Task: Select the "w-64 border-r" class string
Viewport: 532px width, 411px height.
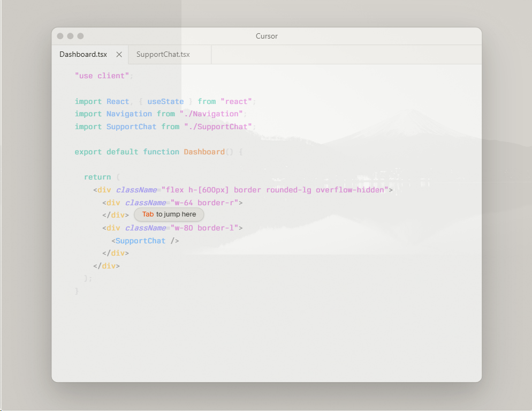Action: pyautogui.click(x=204, y=203)
